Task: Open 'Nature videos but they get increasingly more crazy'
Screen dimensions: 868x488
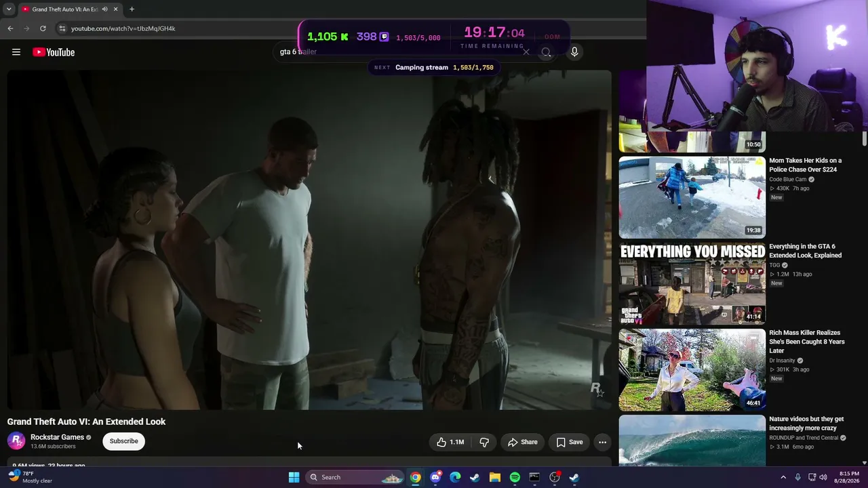Action: coord(806,424)
